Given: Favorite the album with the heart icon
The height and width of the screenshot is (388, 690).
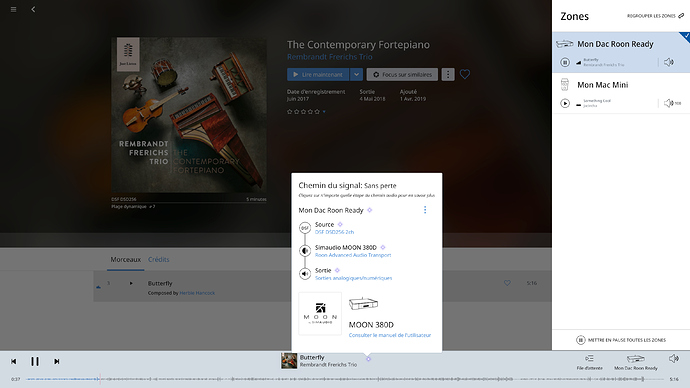Looking at the screenshot, I should (x=465, y=74).
